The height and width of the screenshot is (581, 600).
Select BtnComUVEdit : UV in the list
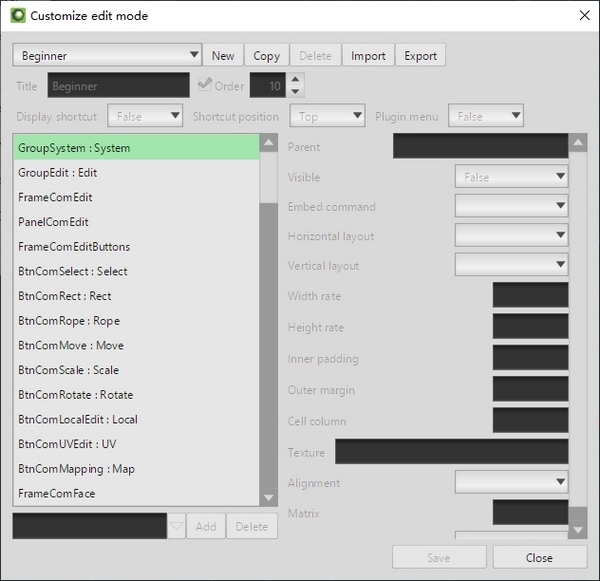point(137,444)
